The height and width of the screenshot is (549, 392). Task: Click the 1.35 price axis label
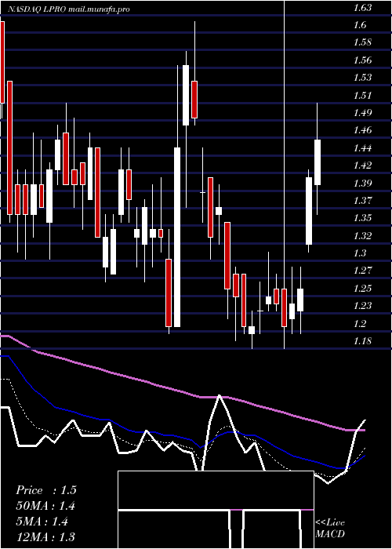[x=362, y=218]
